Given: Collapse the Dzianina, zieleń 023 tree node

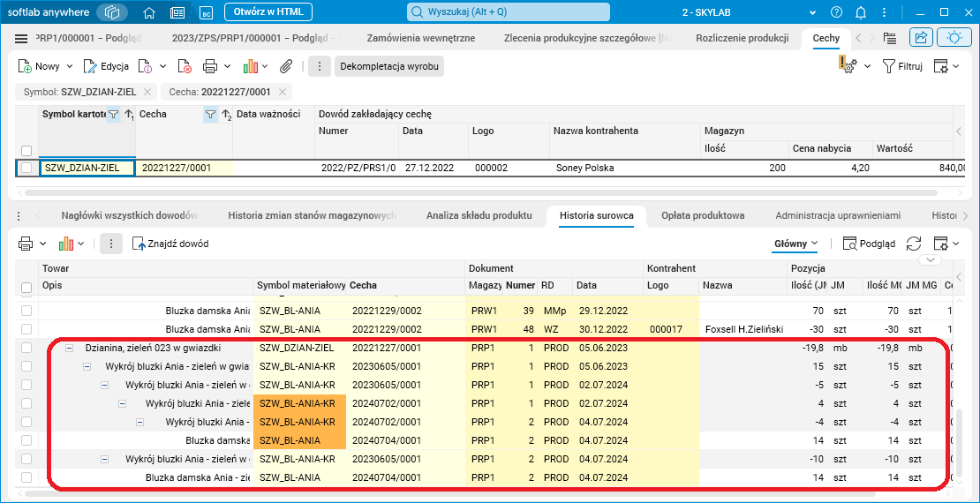Looking at the screenshot, I should 69,348.
